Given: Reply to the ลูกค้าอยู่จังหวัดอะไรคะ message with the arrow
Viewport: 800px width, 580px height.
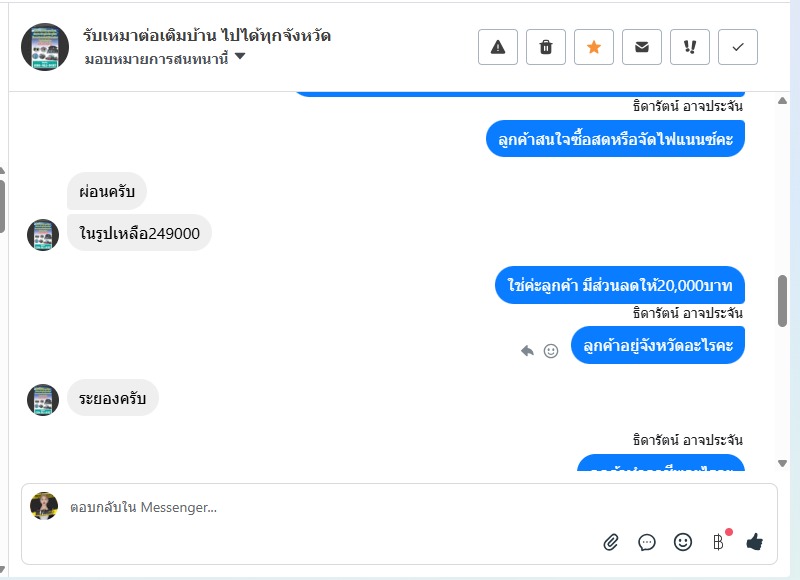Looking at the screenshot, I should (527, 351).
